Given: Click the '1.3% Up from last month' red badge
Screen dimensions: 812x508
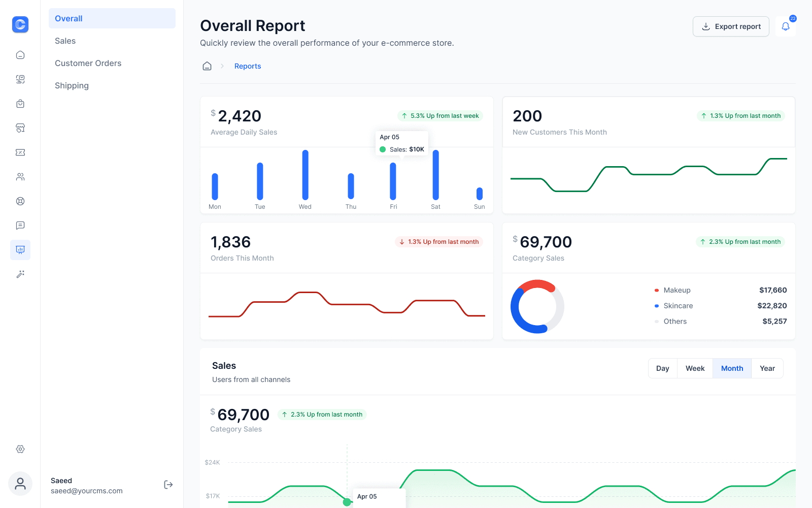Looking at the screenshot, I should (x=439, y=242).
